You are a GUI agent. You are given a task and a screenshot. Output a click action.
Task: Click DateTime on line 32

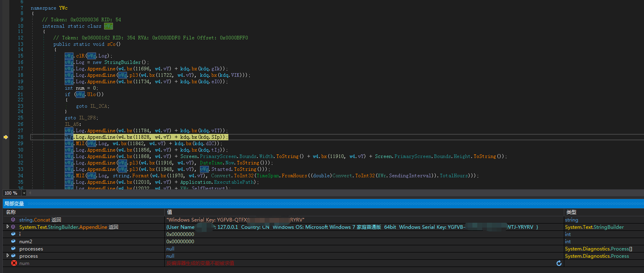click(211, 163)
